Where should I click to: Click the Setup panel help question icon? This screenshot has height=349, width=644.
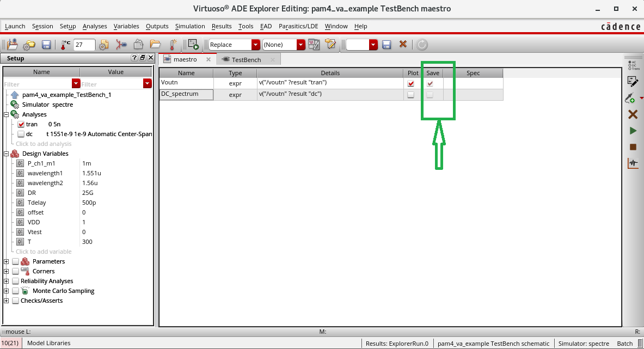[134, 58]
